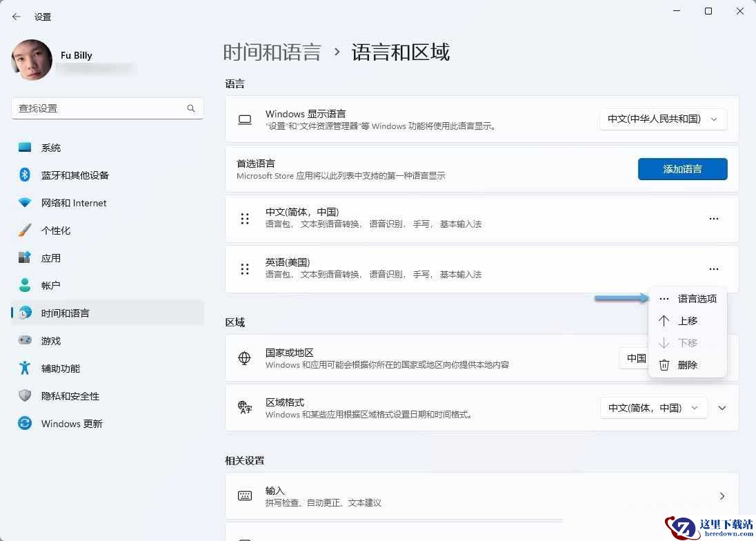Open 辅助功能 settings

107,368
